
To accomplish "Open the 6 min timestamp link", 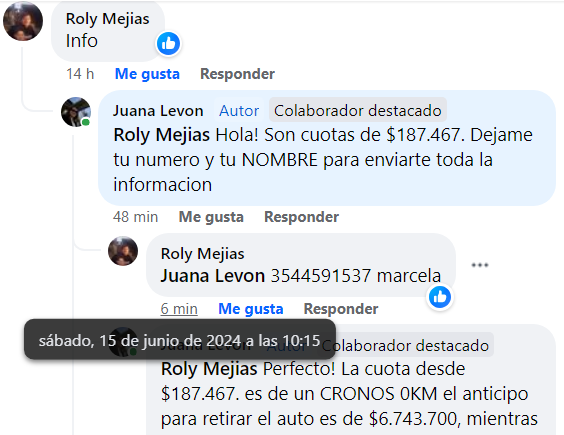I will tap(179, 309).
